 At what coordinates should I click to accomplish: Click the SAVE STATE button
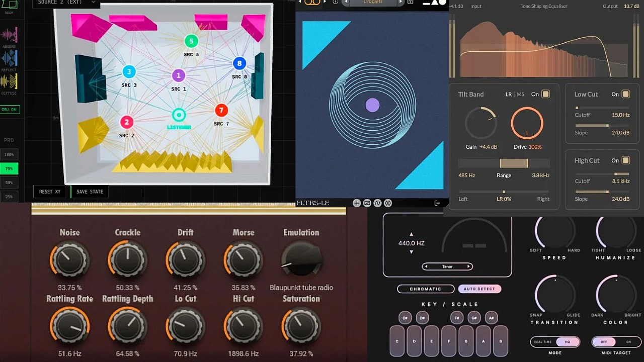coord(90,192)
